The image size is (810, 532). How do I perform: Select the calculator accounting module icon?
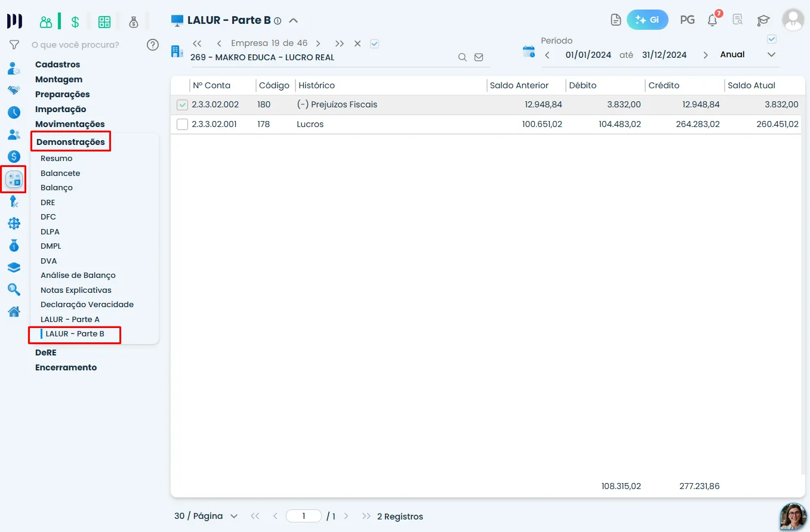pyautogui.click(x=14, y=179)
